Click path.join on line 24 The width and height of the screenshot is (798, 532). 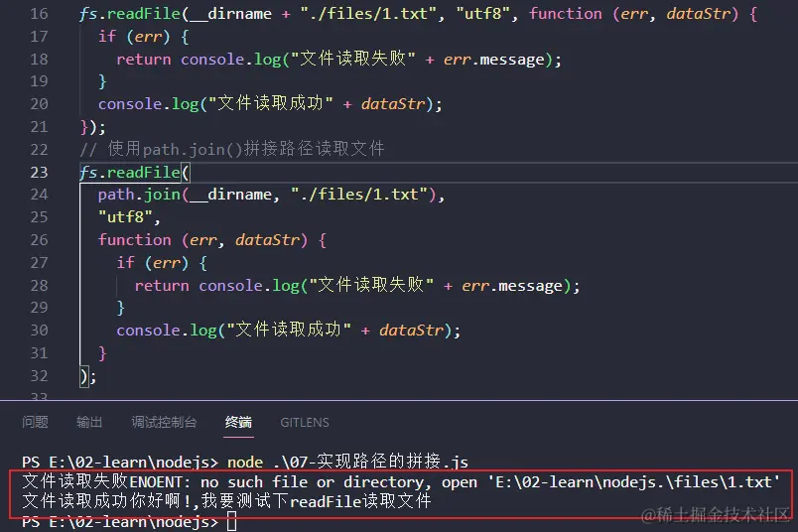tap(139, 195)
